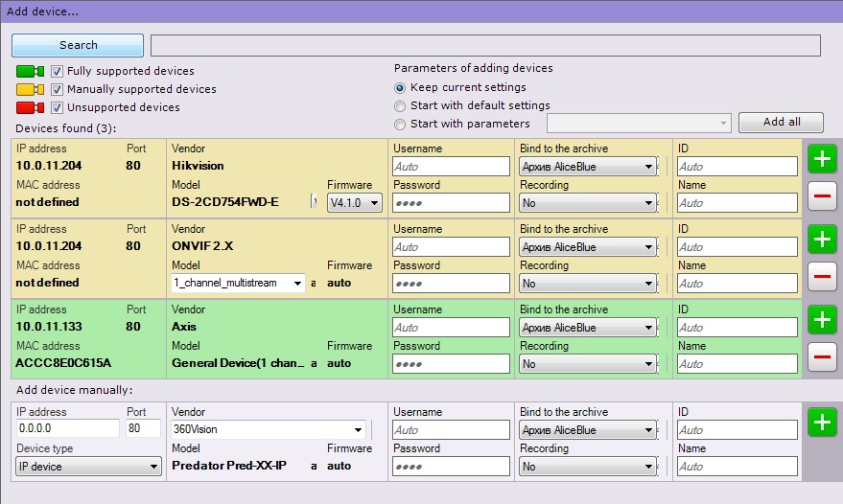843x504 pixels.
Task: Toggle Fully supported devices checkbox
Action: [58, 72]
